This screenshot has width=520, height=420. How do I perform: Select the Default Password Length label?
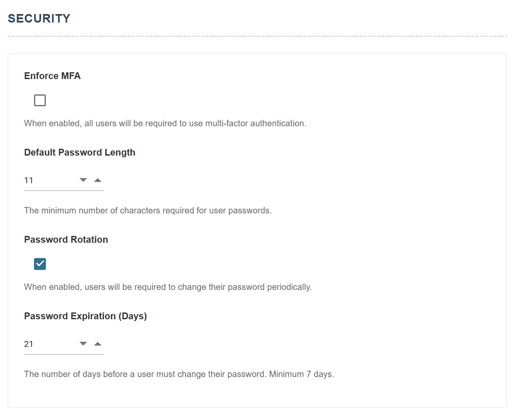pos(80,153)
